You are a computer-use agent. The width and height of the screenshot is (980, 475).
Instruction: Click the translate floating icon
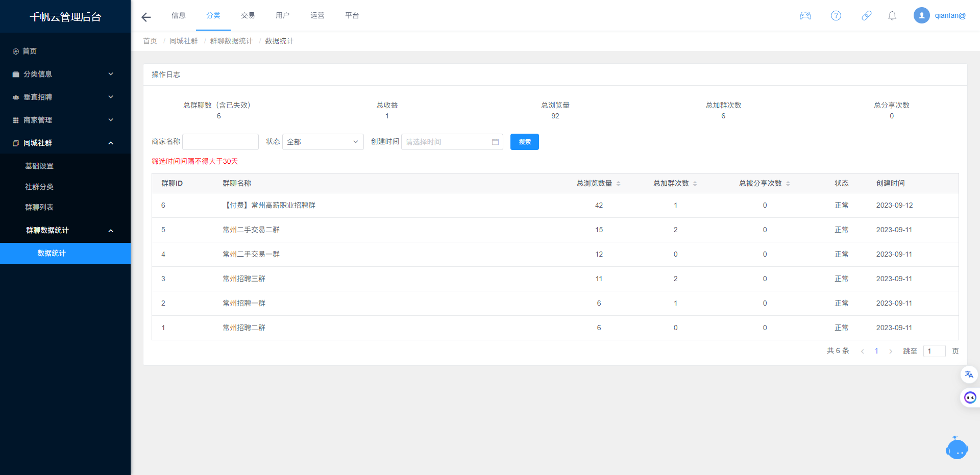click(969, 374)
